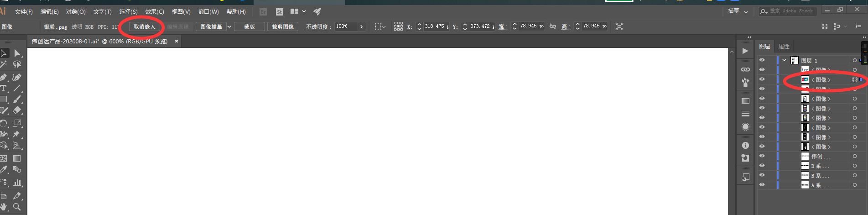Image resolution: width=868 pixels, height=215 pixels.
Task: Select the Direct Selection tool
Action: click(x=17, y=53)
